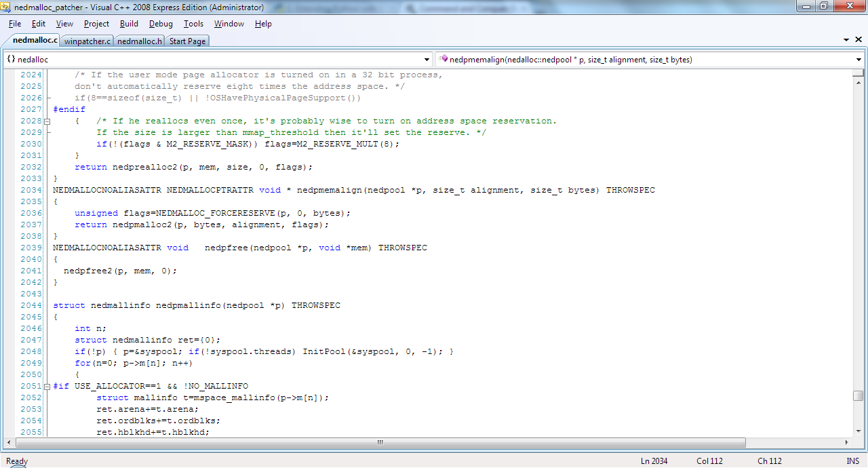The width and height of the screenshot is (868, 468).
Task: Open the Tools menu
Action: pos(193,24)
